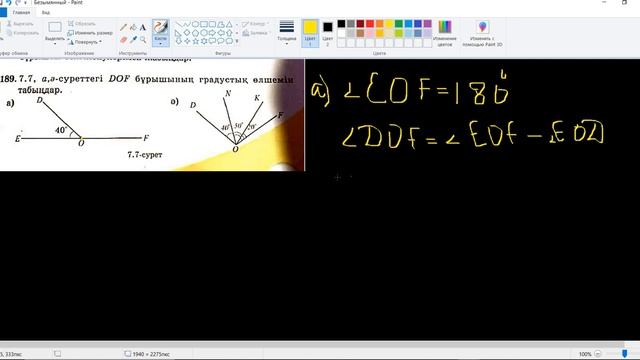Image resolution: width=640 pixels, height=360 pixels.
Task: Switch to the Главная (Home) tab
Action: point(21,13)
